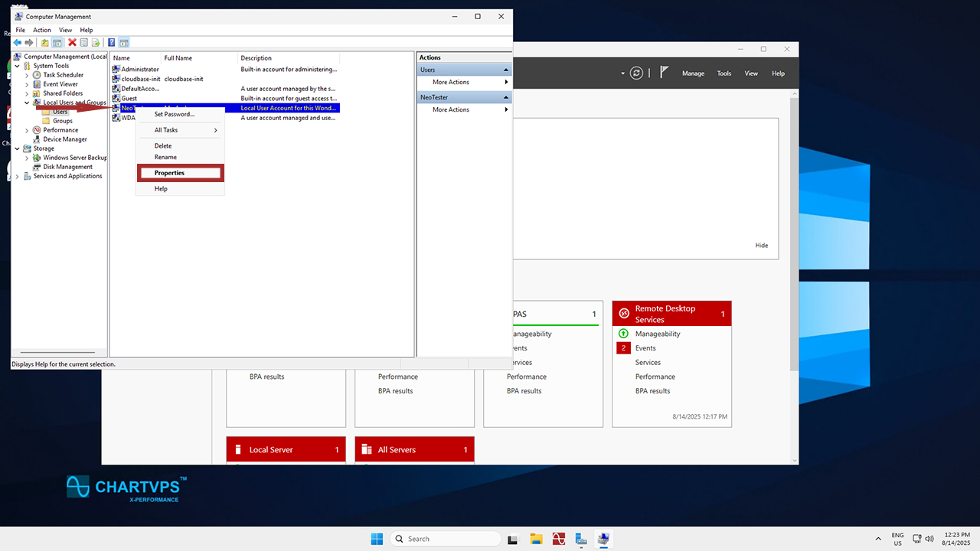
Task: Click the Export List toolbar icon
Action: click(x=96, y=43)
